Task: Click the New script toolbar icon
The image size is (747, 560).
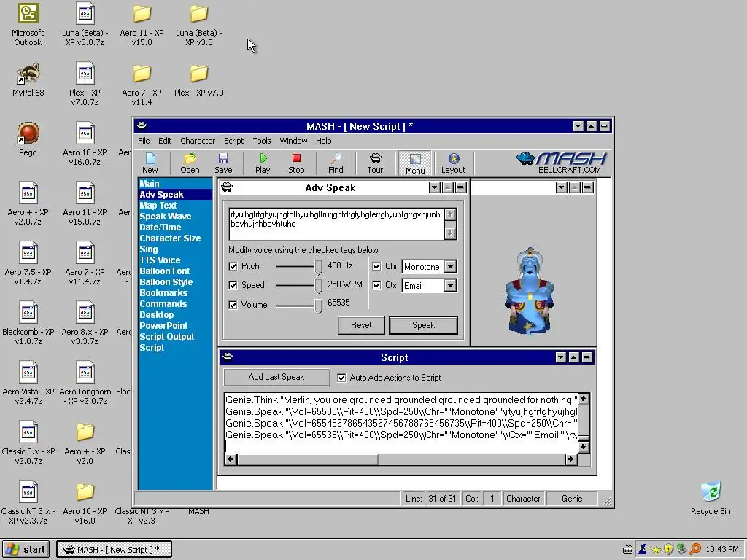Action: [x=150, y=163]
